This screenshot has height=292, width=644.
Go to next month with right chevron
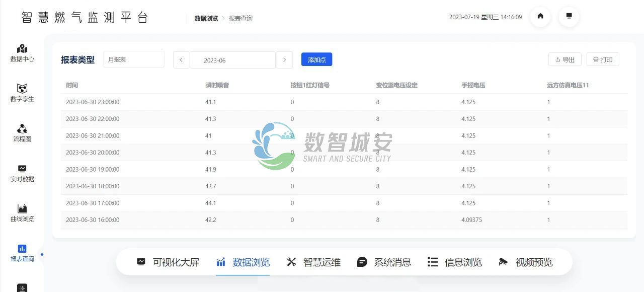(x=284, y=60)
